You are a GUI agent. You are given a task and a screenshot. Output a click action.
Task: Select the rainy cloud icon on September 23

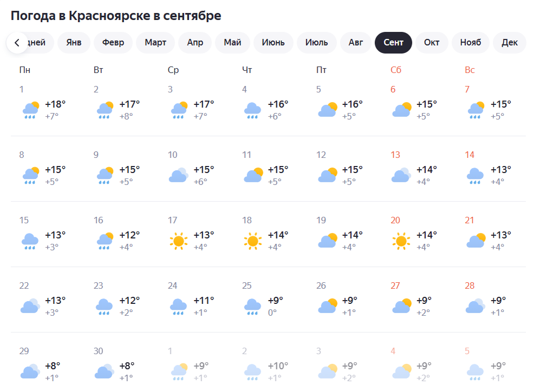click(x=104, y=305)
